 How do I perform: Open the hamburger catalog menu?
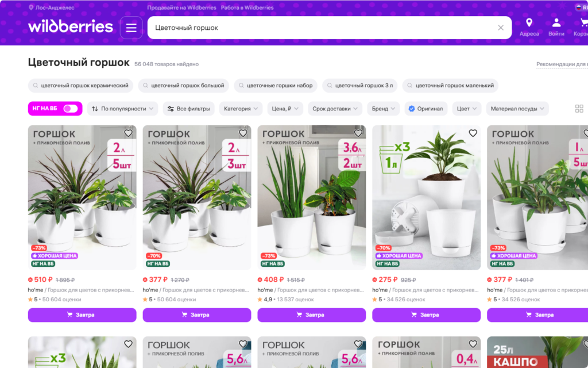pyautogui.click(x=131, y=28)
